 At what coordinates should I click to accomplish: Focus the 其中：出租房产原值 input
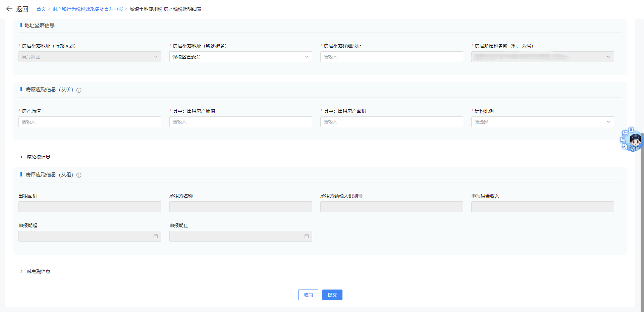240,122
